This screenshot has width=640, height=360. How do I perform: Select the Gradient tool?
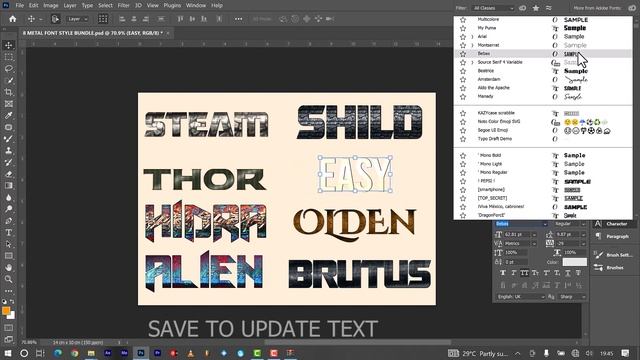(9, 186)
